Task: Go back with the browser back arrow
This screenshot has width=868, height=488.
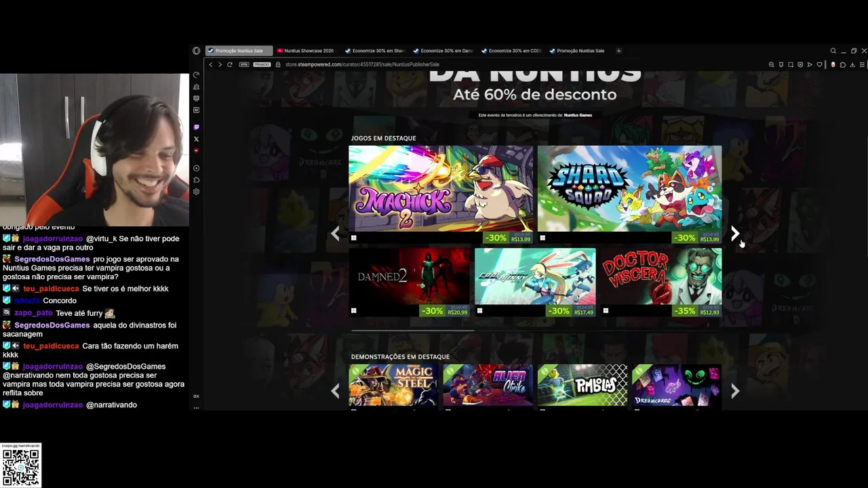Action: tap(211, 64)
